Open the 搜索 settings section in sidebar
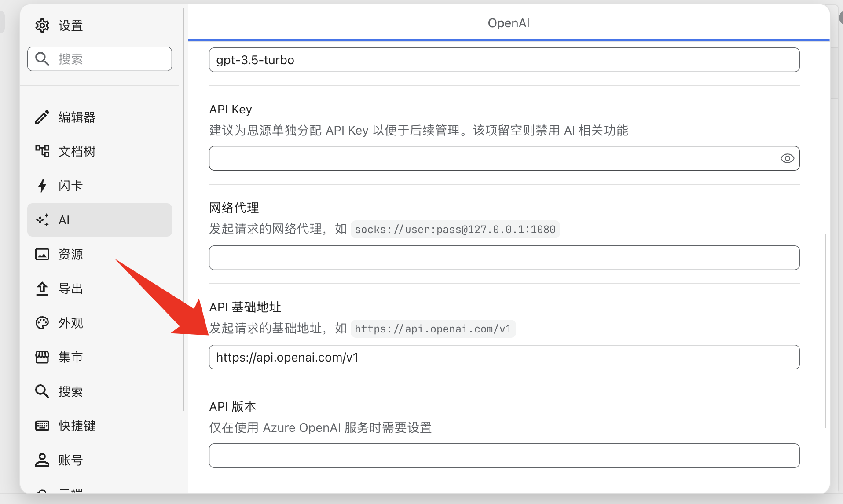Viewport: 843px width, 504px height. coord(70,391)
